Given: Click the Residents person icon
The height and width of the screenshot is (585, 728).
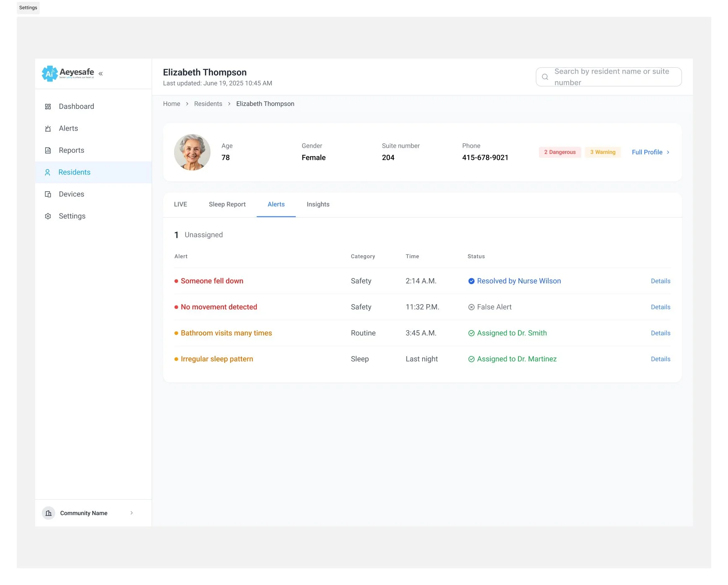Looking at the screenshot, I should 48,172.
